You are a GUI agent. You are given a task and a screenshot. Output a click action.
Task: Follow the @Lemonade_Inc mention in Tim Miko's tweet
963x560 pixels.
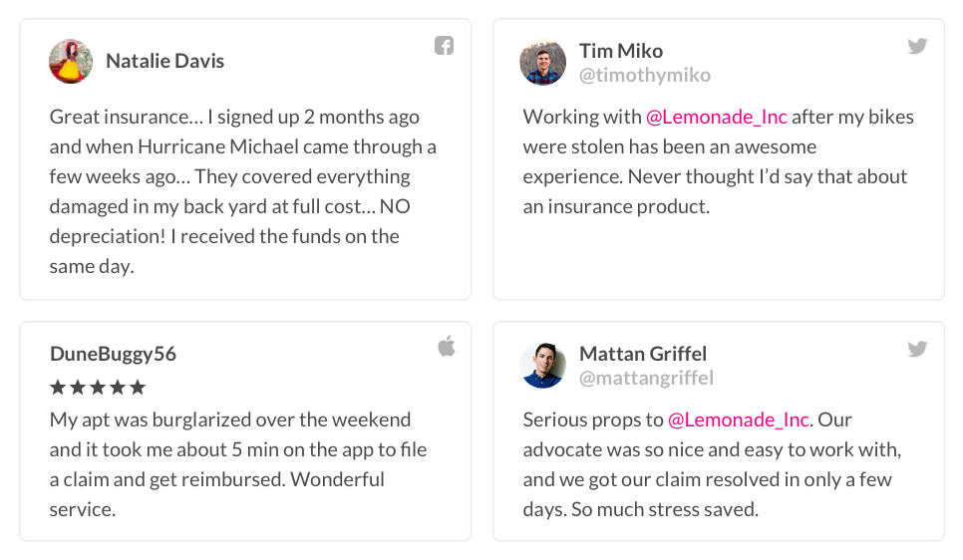(x=716, y=117)
